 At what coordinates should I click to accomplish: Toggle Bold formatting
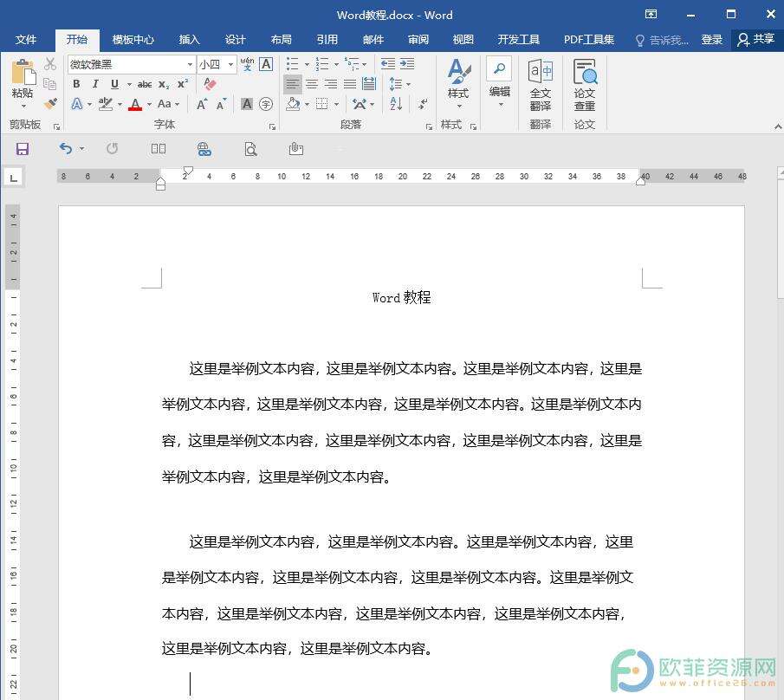(76, 84)
